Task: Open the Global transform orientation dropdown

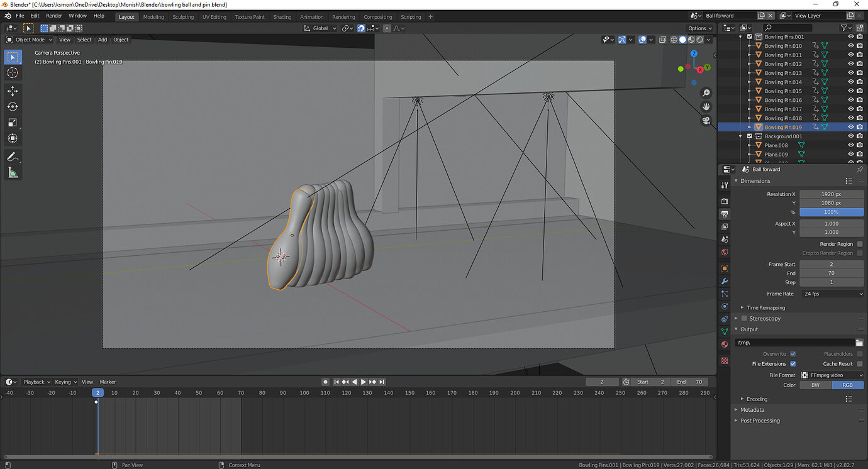Action: 320,28
